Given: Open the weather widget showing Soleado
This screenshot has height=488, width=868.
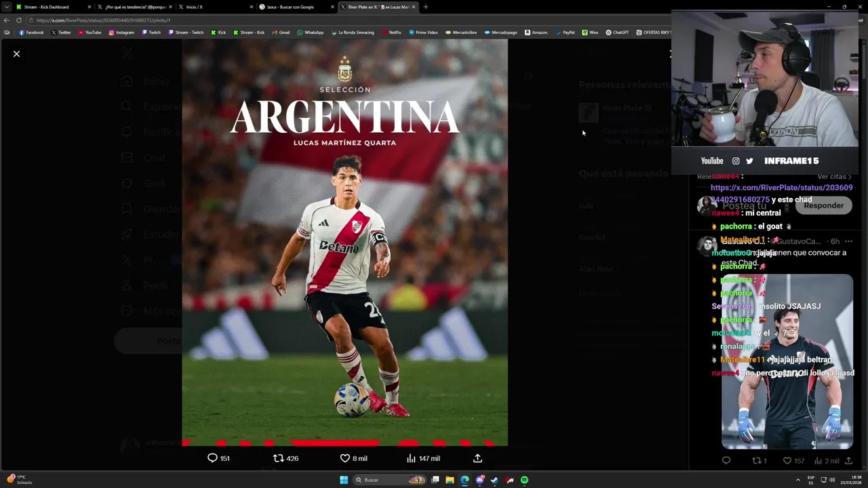Looking at the screenshot, I should click(19, 480).
